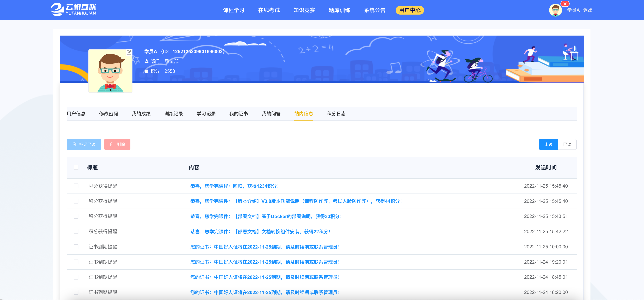This screenshot has width=644, height=300.
Task: Toggle the select-all checkbox in table header
Action: point(76,167)
